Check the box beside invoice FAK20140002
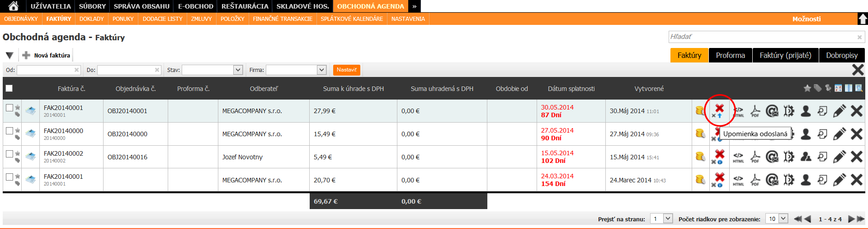Screen dimensions: 868x229 (x=9, y=154)
